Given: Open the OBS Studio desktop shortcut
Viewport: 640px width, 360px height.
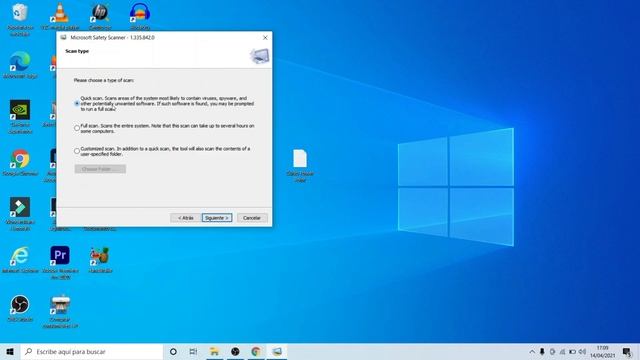Looking at the screenshot, I should point(20,308).
